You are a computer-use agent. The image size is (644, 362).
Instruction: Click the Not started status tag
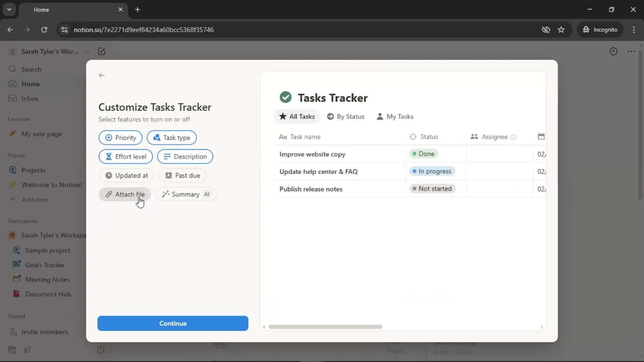coord(432,189)
